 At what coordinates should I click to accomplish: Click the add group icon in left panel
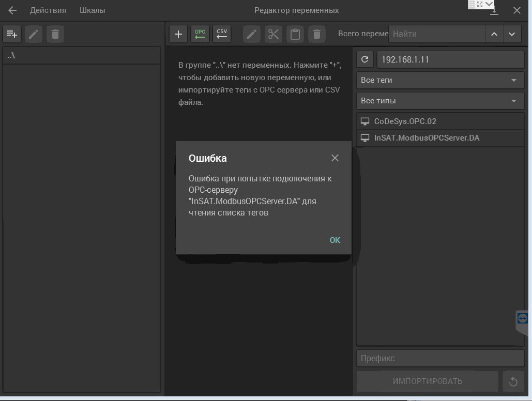[x=12, y=34]
